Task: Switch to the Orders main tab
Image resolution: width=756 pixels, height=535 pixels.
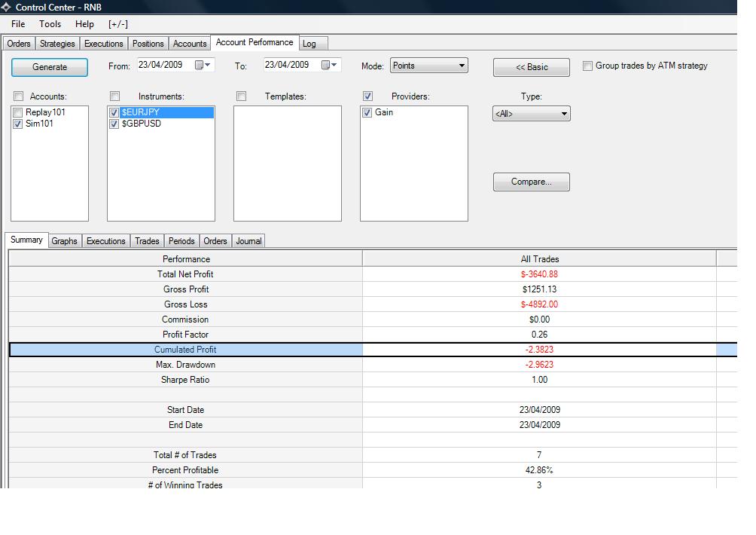Action: pos(19,44)
